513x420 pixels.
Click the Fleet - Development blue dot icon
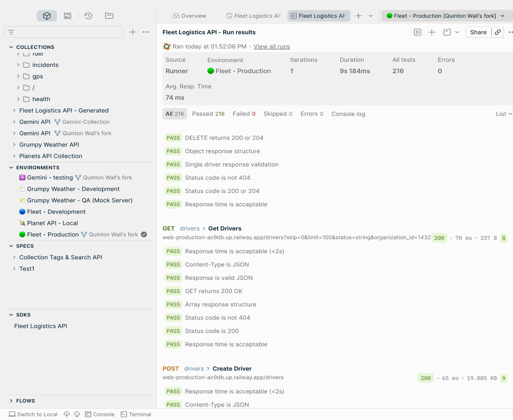[22, 211]
